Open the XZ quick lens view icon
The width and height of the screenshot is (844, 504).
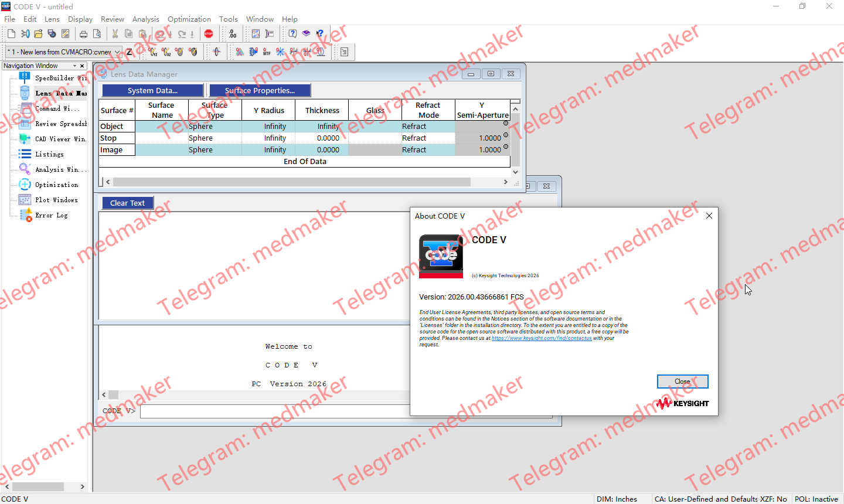tap(166, 52)
